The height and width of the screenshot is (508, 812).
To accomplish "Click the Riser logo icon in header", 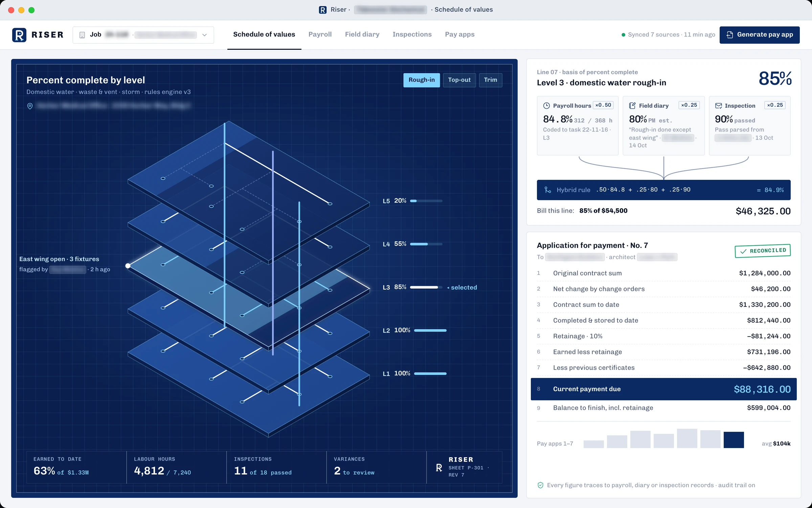I will tap(19, 35).
